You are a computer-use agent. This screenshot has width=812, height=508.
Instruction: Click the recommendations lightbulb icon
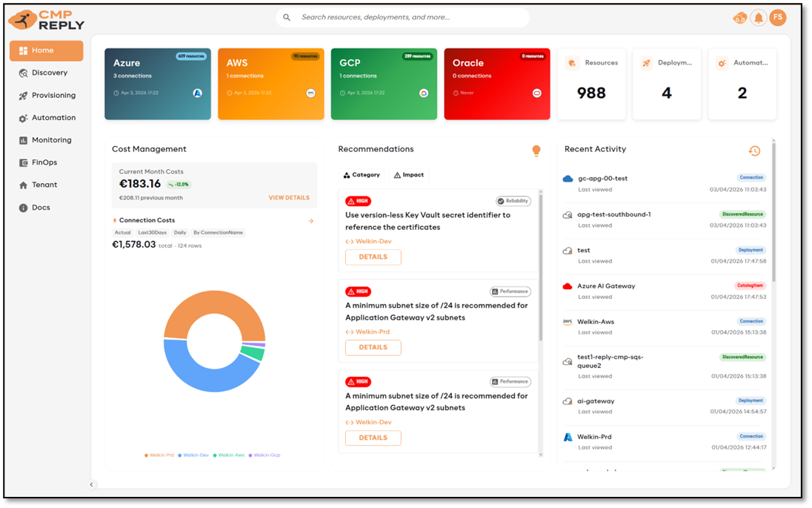point(536,151)
